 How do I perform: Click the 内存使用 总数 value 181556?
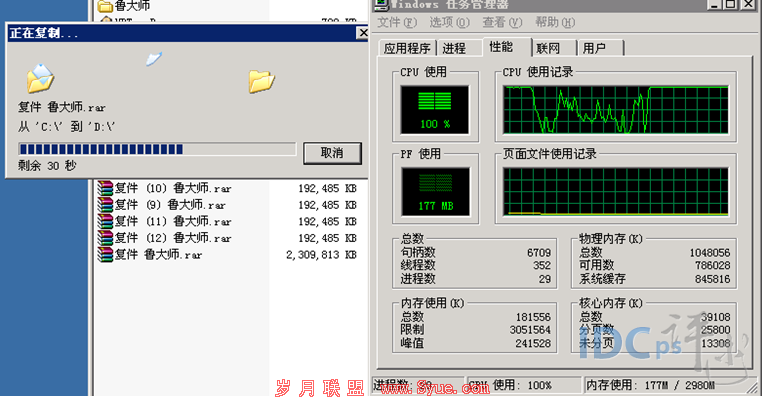click(x=533, y=317)
